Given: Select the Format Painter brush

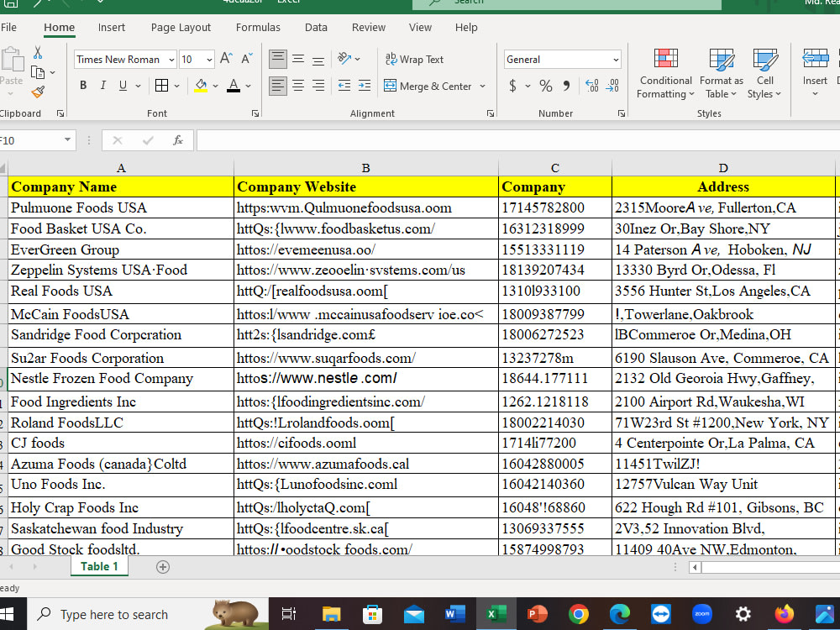Looking at the screenshot, I should point(38,92).
